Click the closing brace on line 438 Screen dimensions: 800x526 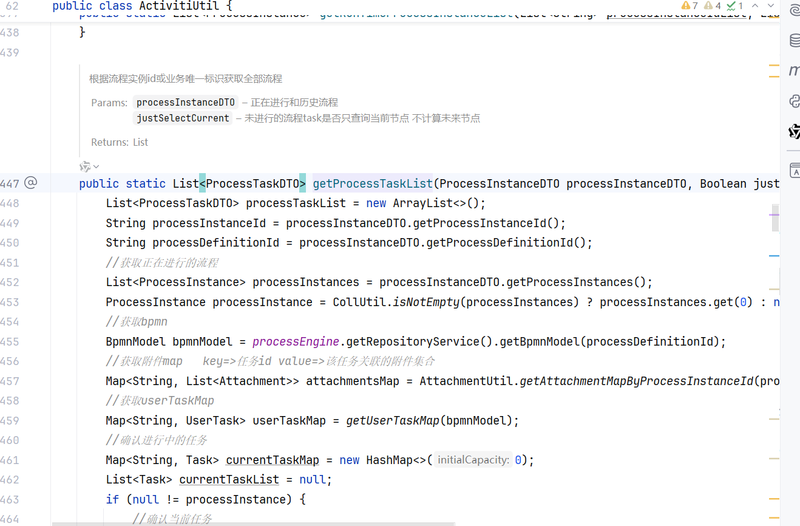[82, 32]
